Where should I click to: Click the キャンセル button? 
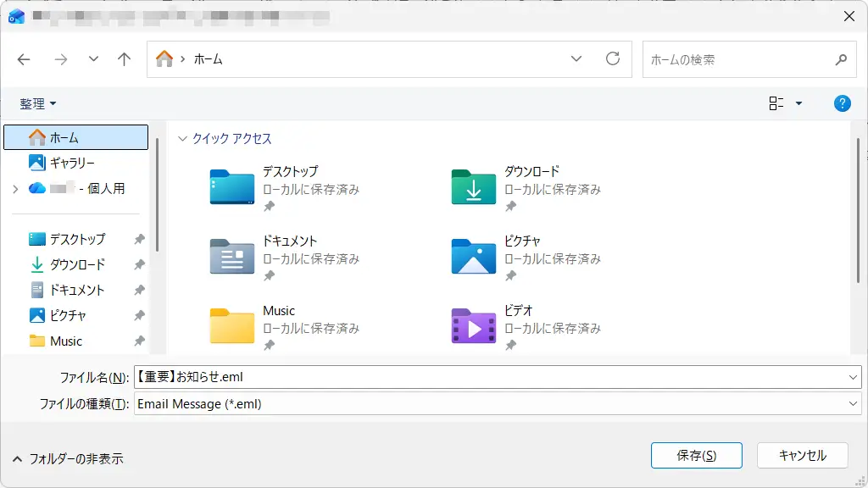click(802, 455)
